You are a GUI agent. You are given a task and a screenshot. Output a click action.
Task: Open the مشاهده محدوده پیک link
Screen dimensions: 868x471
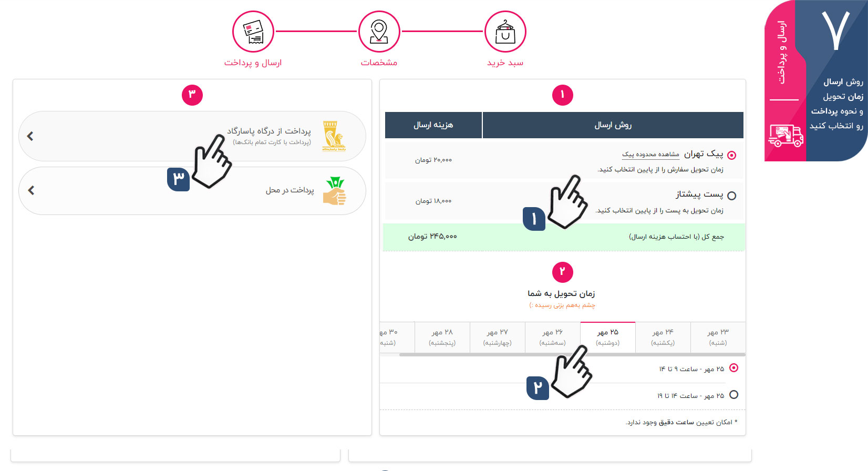tap(650, 155)
